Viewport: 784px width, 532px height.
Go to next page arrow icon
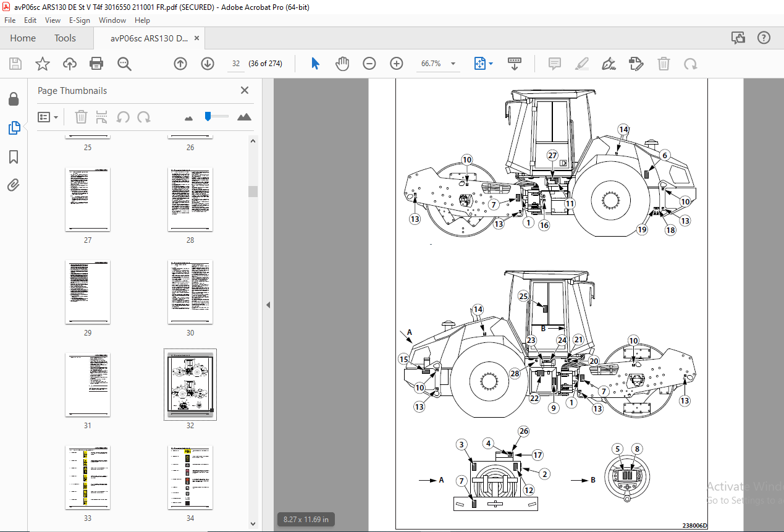pos(208,64)
